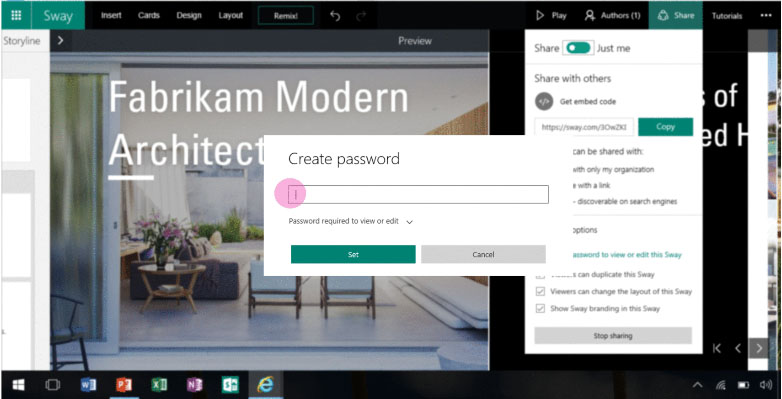Copy the share link
Viewport: 782px width, 399px height.
(665, 127)
